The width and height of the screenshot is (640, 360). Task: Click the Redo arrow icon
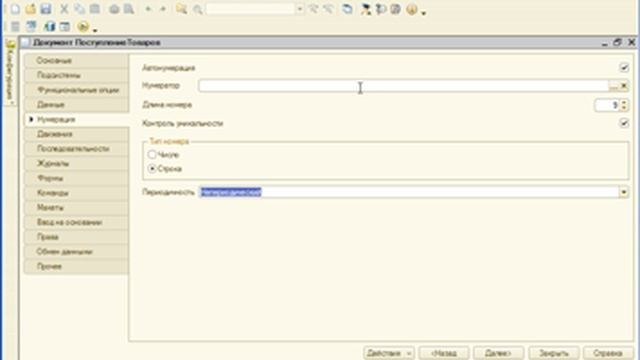pyautogui.click(x=163, y=9)
